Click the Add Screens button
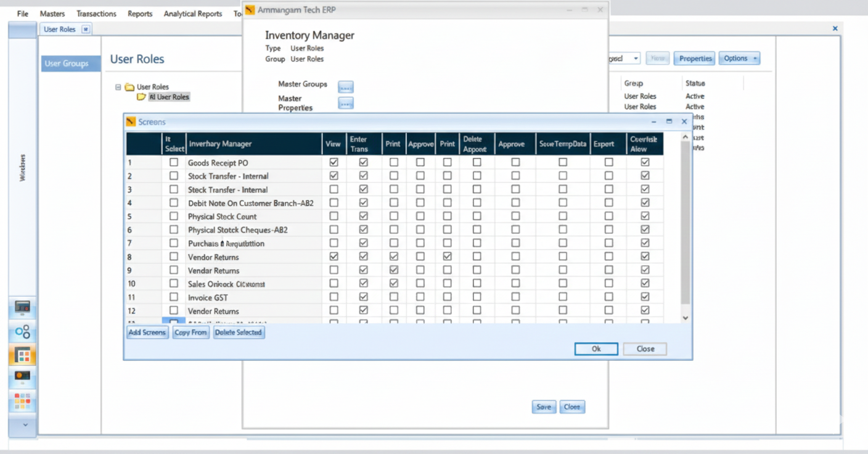The height and width of the screenshot is (454, 868). pyautogui.click(x=147, y=332)
